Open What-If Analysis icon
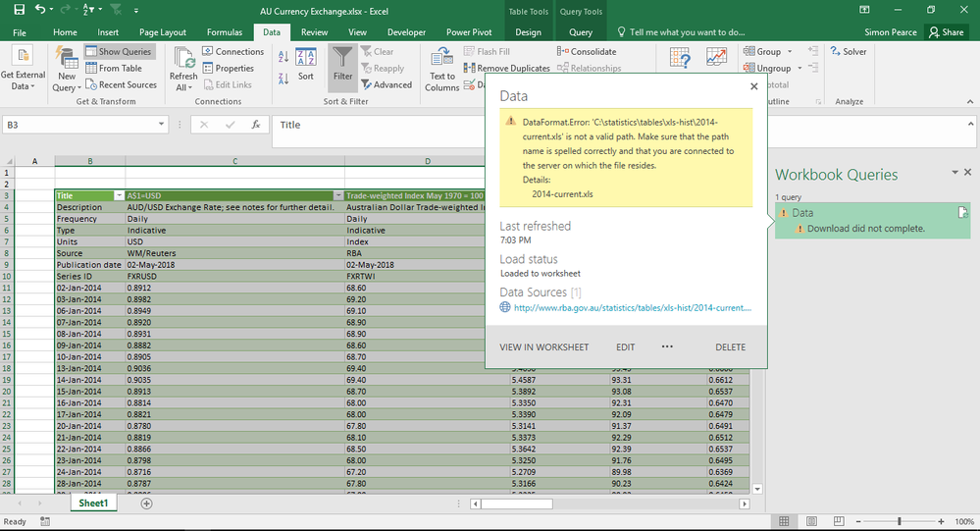This screenshot has width=980, height=531. (x=680, y=58)
